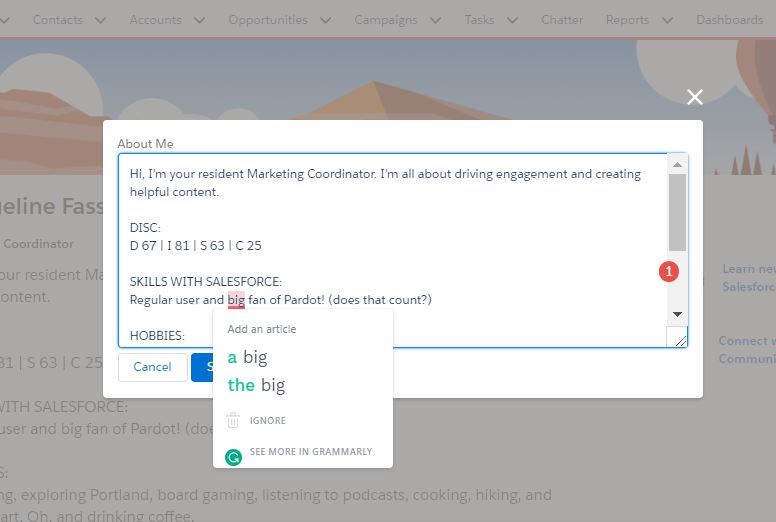Click the 'D 67 | I 81 | S 63 | C 25' line
Screen dimensions: 776x522
[x=195, y=246]
